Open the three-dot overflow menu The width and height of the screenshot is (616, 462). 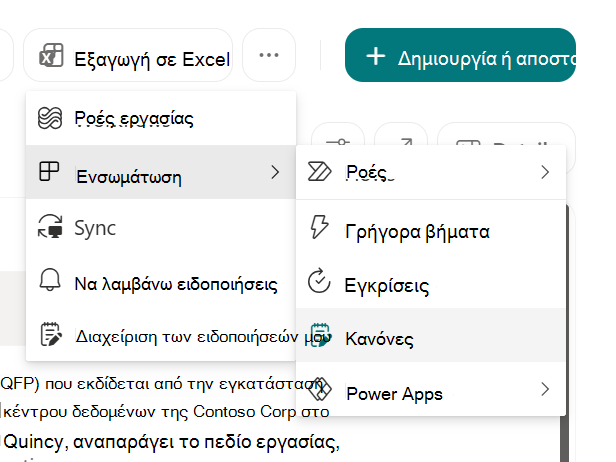point(269,55)
